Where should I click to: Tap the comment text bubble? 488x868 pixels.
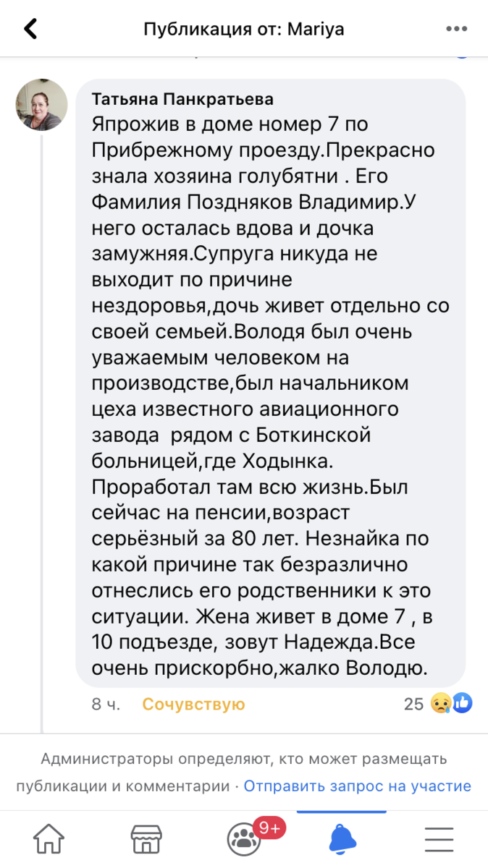pos(271,383)
